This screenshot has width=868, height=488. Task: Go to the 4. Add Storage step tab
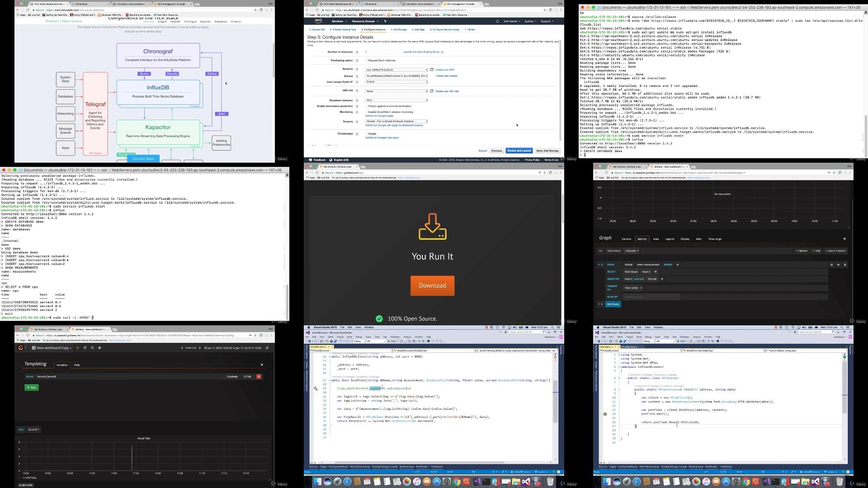pos(399,29)
